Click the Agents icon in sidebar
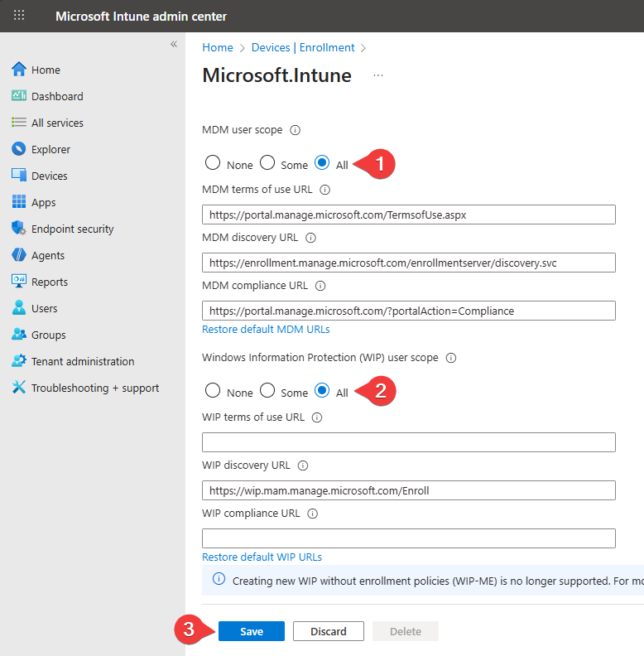Viewport: 644px width, 656px height. 19,255
